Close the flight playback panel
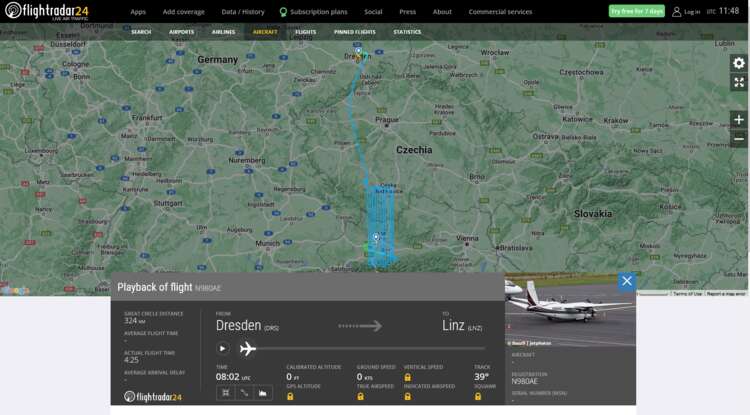The height and width of the screenshot is (415, 750). (627, 281)
